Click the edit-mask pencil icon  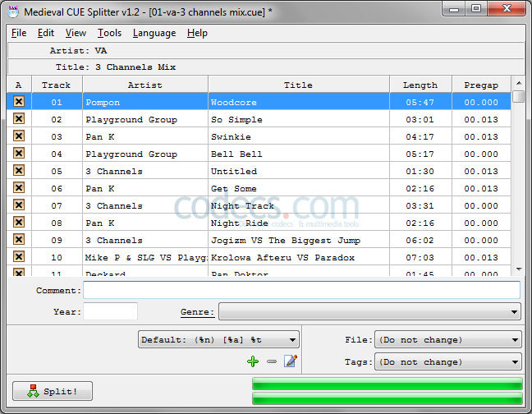pyautogui.click(x=291, y=361)
